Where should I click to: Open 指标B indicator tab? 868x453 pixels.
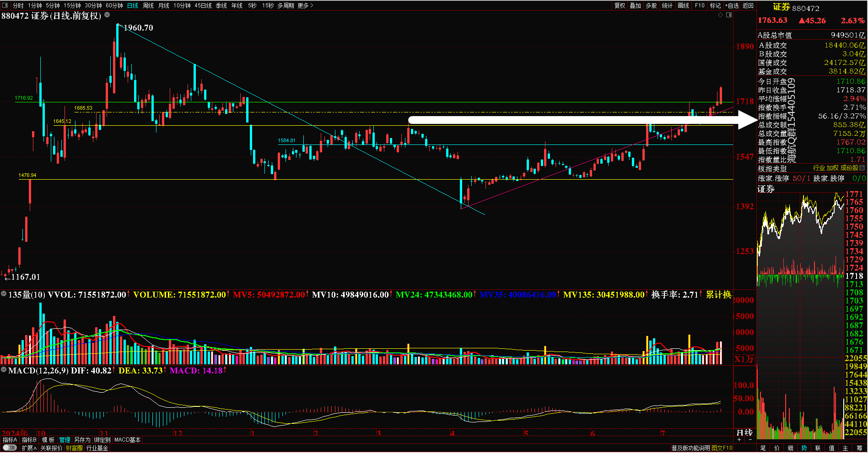coord(29,440)
